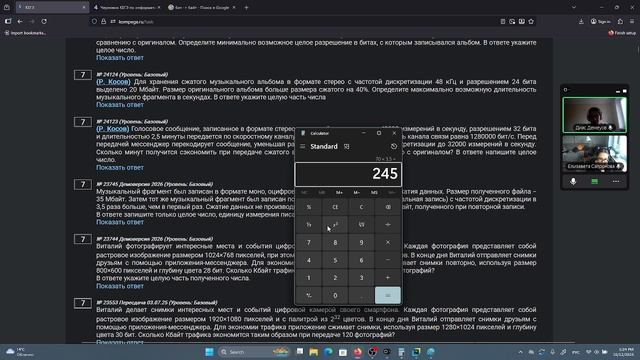The image size is (640, 360).
Task: Clear all with the C key
Action: (361, 207)
